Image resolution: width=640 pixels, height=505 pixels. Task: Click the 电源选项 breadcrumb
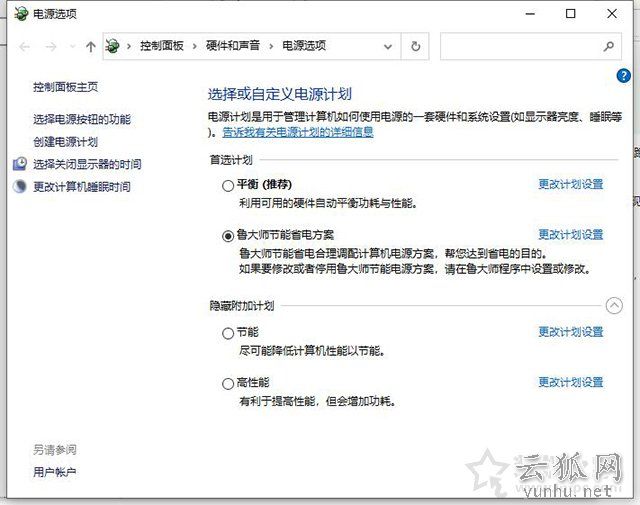coord(304,46)
